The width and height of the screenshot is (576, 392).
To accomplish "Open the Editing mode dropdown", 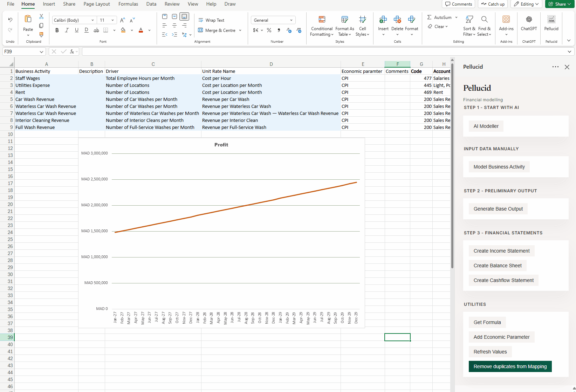I will (x=527, y=4).
